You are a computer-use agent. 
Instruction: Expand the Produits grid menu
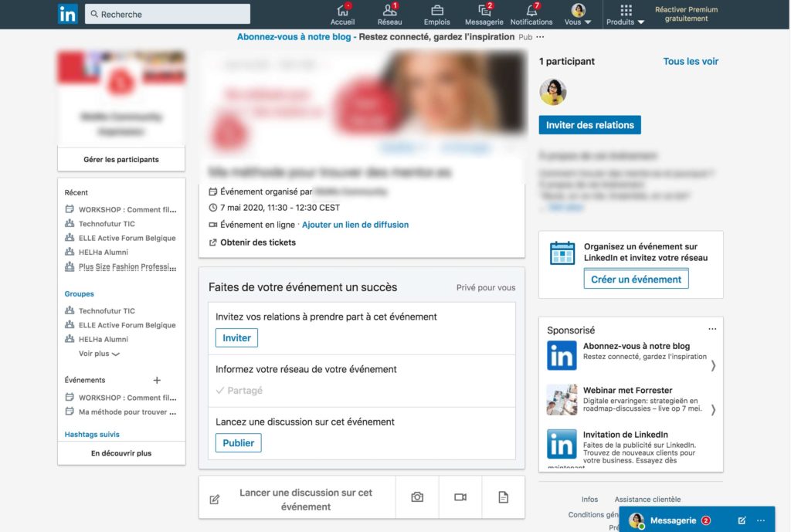click(x=626, y=14)
